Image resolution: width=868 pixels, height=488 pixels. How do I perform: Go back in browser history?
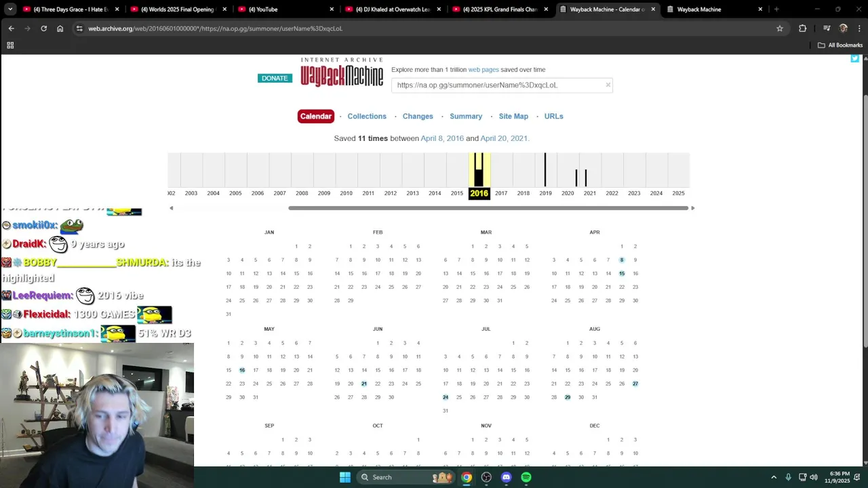click(11, 28)
